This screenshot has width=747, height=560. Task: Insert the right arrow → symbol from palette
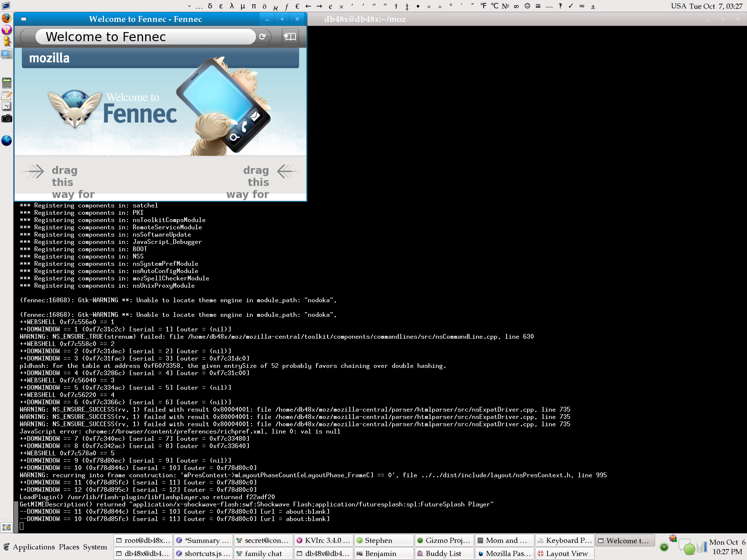tap(319, 6)
